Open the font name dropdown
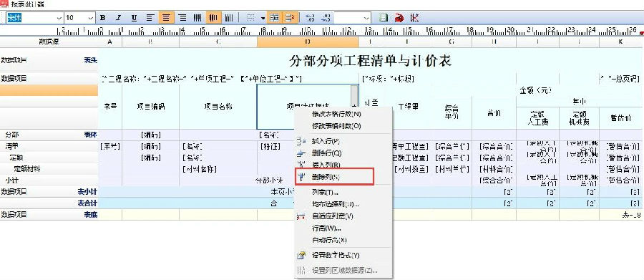The height and width of the screenshot is (280, 644). pos(59,18)
